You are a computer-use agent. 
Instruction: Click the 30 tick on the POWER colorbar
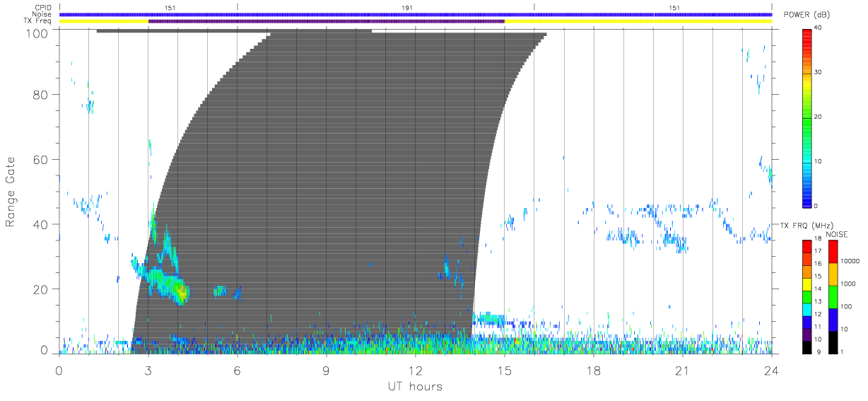819,72
